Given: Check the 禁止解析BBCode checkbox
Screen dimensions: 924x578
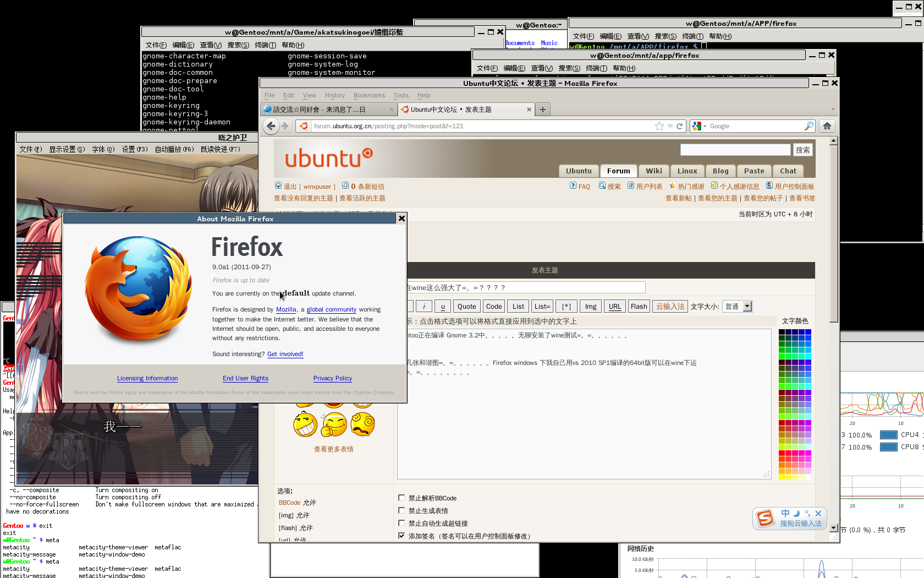Looking at the screenshot, I should [x=402, y=498].
